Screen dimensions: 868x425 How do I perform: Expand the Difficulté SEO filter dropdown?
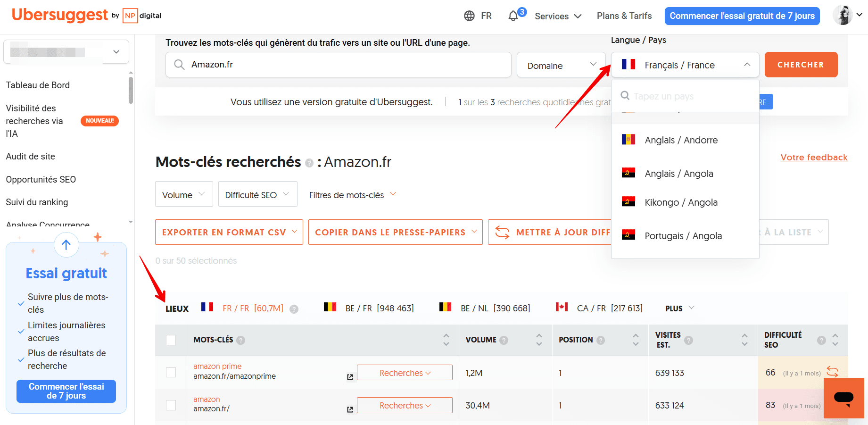click(257, 193)
